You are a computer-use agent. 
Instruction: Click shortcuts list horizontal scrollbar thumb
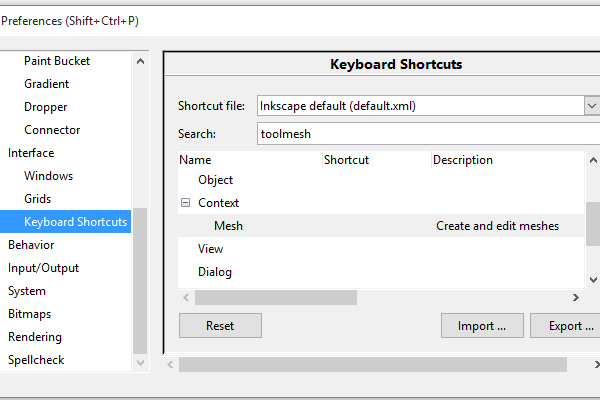276,297
